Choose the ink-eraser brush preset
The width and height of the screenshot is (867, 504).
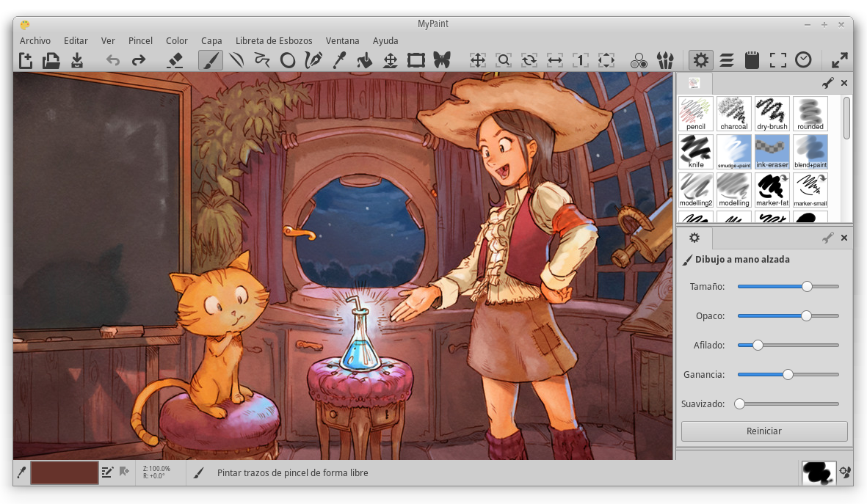coord(772,152)
